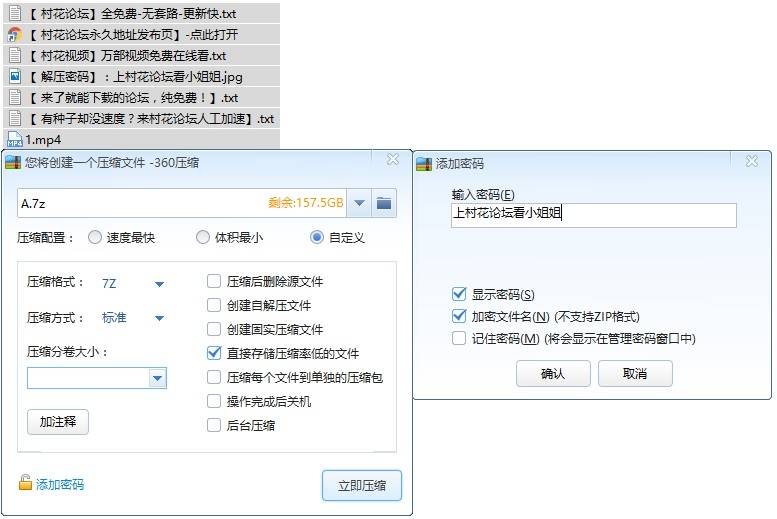Enable 压缩每个文件到单独的压缩包
Image resolution: width=777 pixels, height=519 pixels.
click(214, 377)
